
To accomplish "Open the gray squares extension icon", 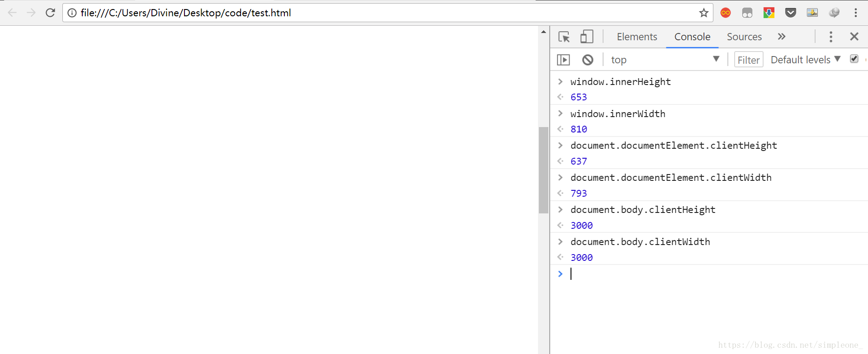I will [x=747, y=13].
